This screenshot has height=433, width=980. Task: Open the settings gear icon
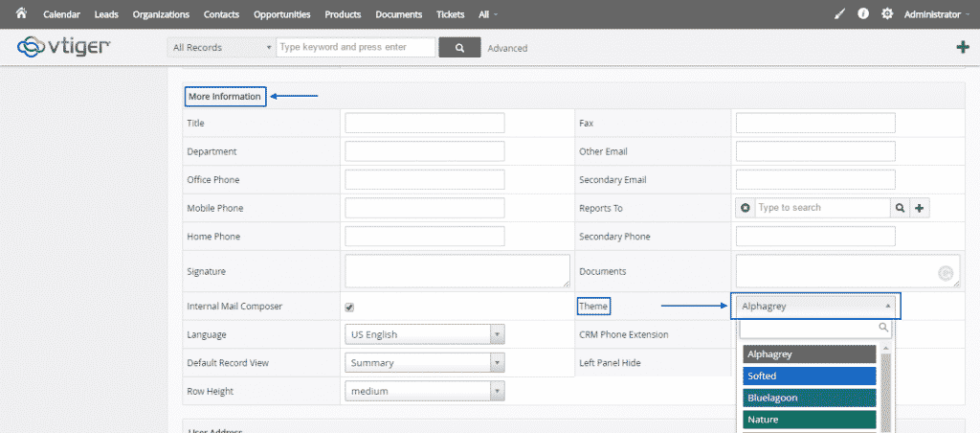tap(887, 13)
